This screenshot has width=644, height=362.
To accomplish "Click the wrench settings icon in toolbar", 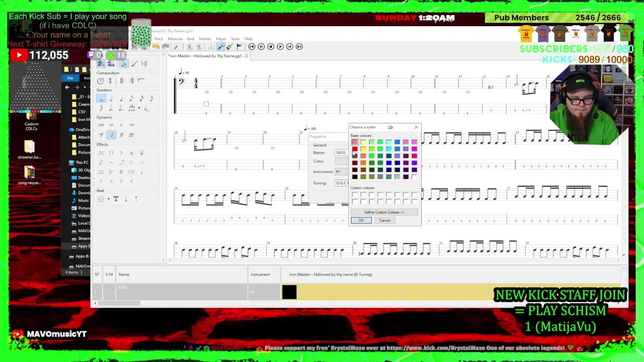I will click(221, 47).
